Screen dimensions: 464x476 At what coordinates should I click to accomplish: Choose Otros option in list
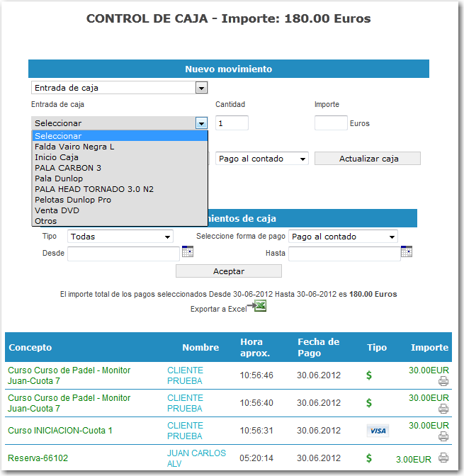click(x=120, y=221)
